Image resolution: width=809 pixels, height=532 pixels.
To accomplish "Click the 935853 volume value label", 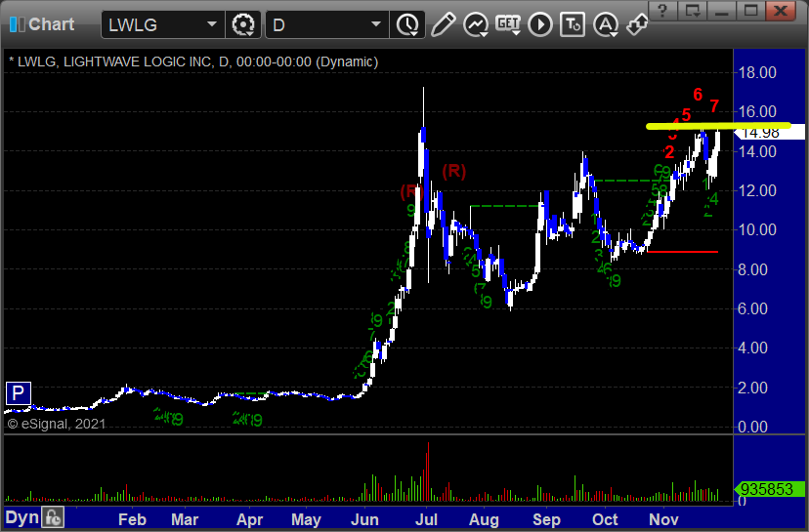I will pyautogui.click(x=769, y=489).
